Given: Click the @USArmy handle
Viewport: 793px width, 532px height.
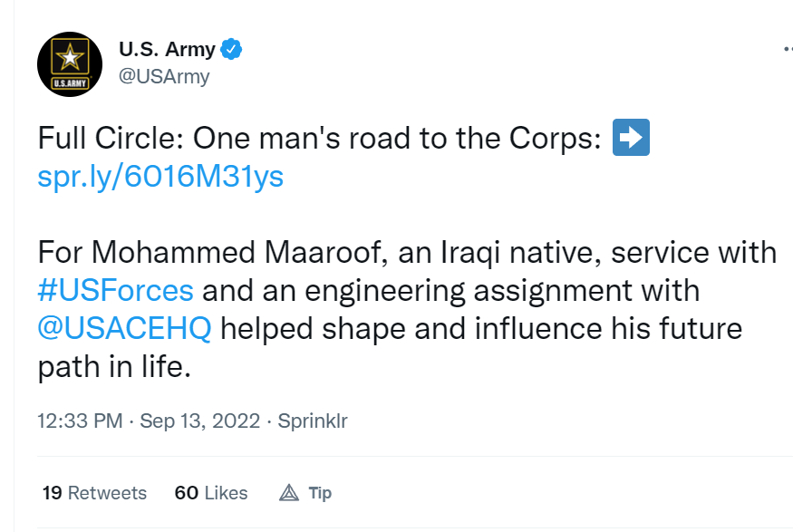Looking at the screenshot, I should [164, 76].
